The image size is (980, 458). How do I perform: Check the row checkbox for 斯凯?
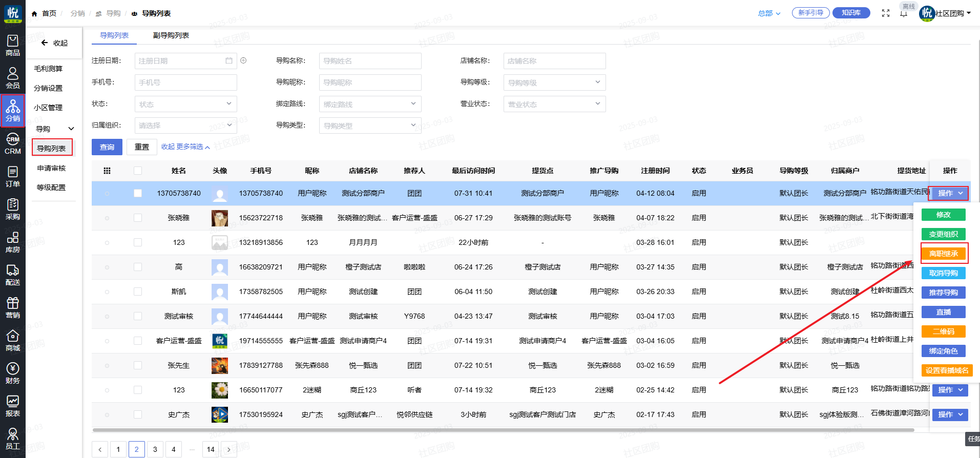(138, 292)
